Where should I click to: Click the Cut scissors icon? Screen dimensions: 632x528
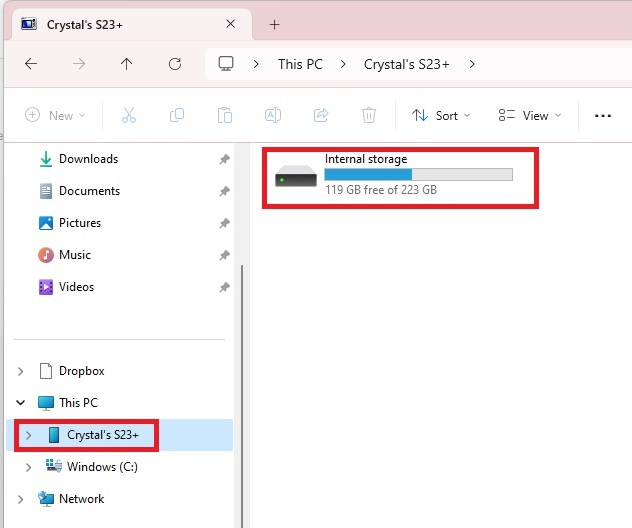128,115
